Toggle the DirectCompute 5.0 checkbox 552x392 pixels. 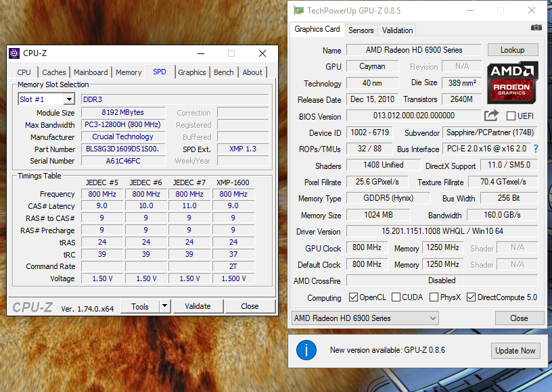coord(471,297)
